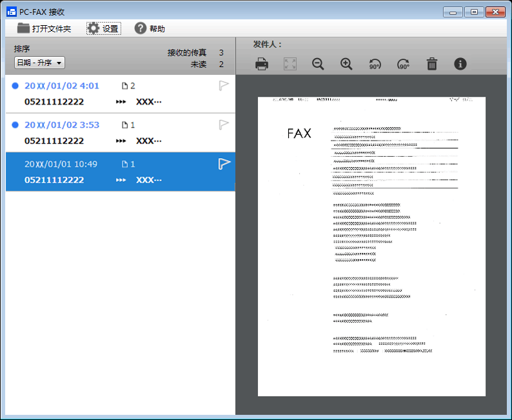Rotate fax 90° clockwise
The width and height of the screenshot is (512, 420).
[x=403, y=64]
